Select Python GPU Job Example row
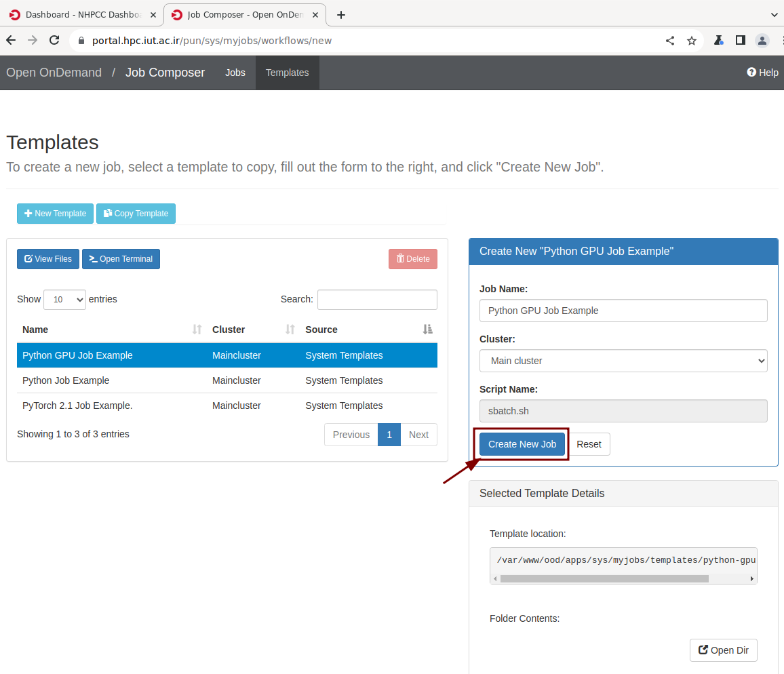This screenshot has width=784, height=674. (x=227, y=355)
